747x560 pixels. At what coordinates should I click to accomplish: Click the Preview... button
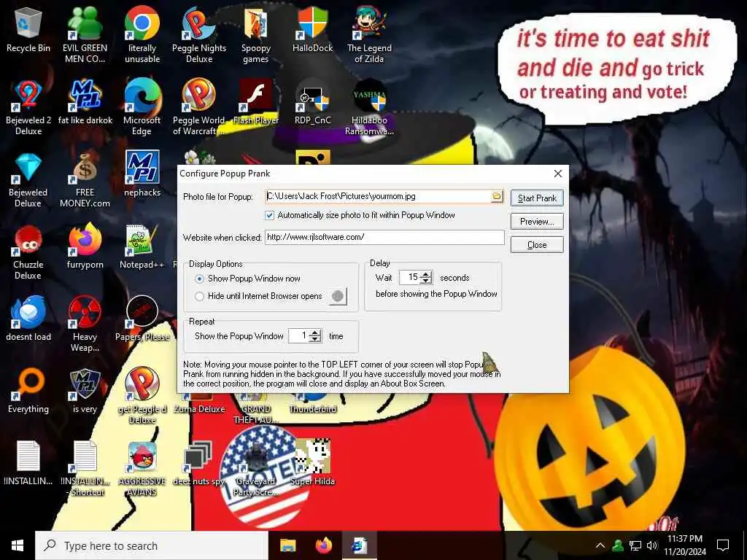tap(537, 222)
